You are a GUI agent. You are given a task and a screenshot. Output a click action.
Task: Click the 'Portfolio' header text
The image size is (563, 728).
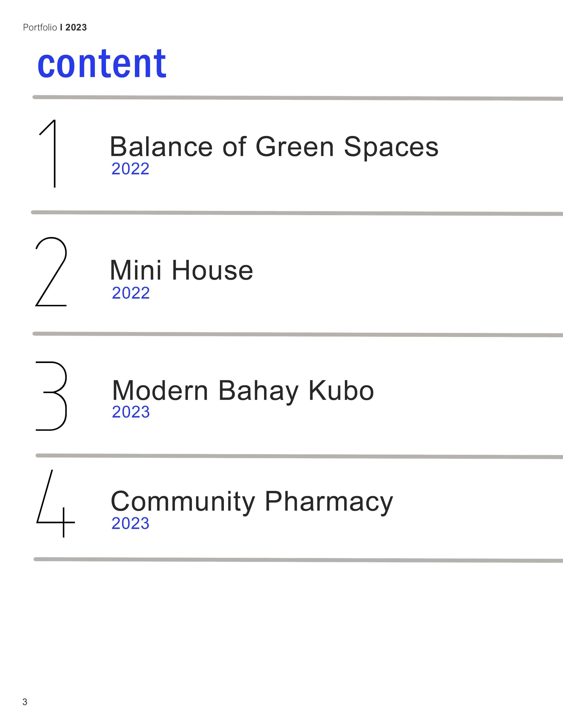40,27
